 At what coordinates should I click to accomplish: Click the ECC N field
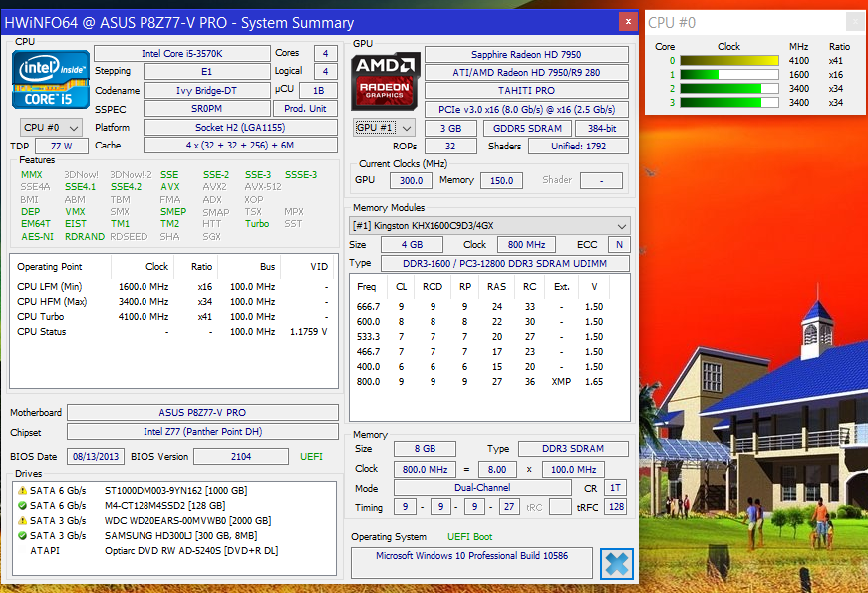618,245
